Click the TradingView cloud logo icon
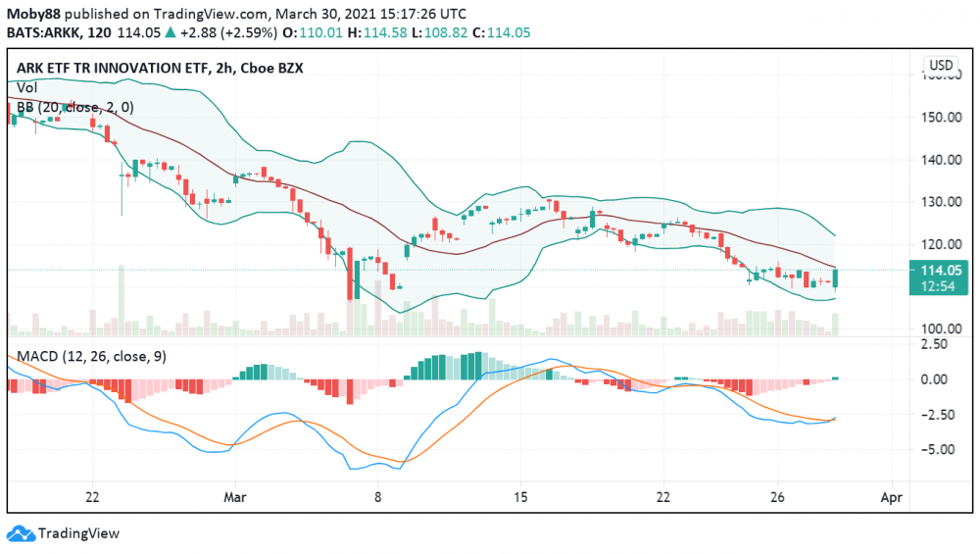980x554 pixels. coord(21,533)
